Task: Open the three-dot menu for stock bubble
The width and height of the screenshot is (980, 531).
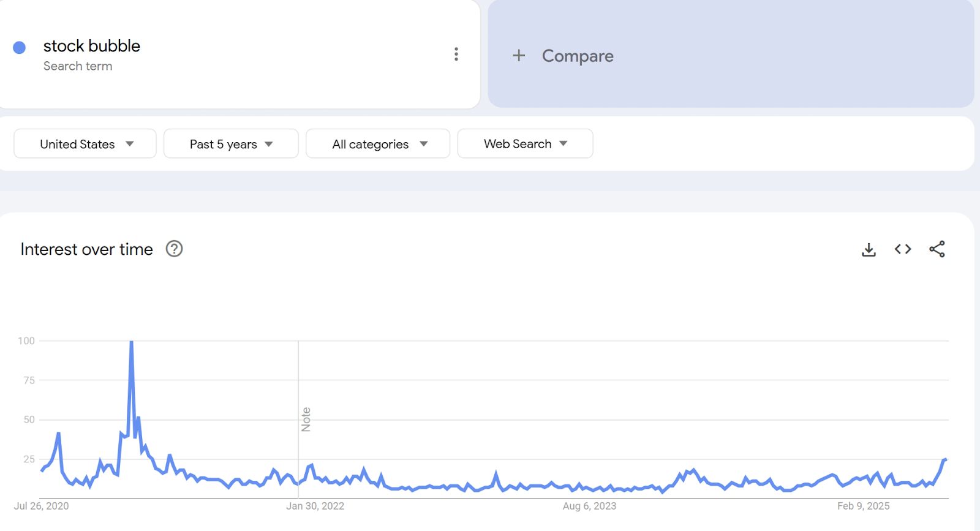Action: pyautogui.click(x=456, y=54)
